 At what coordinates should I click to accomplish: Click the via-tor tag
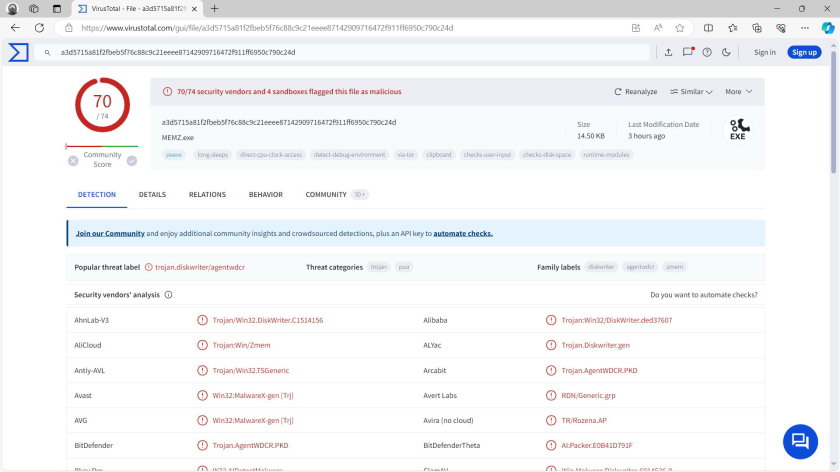click(x=406, y=155)
